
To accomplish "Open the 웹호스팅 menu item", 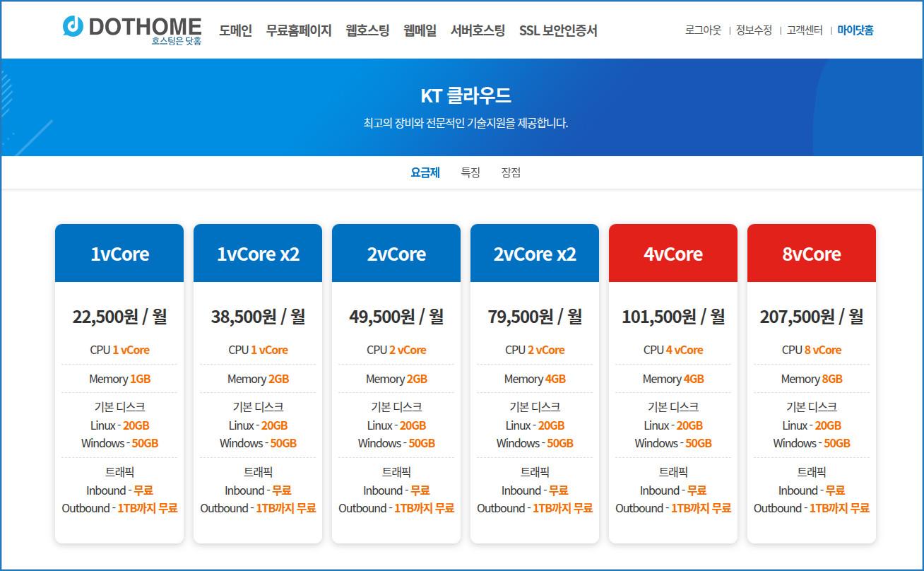I will pyautogui.click(x=367, y=30).
